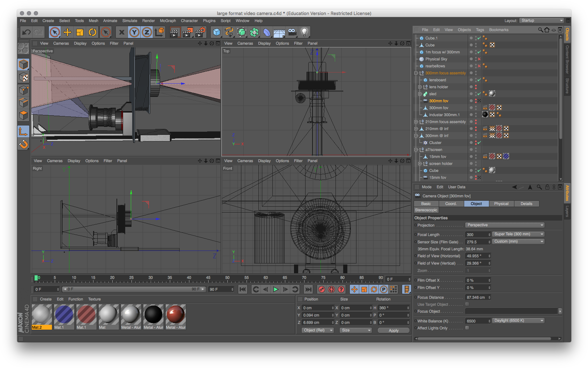Add a Cube primitive from the toolbar

coord(217,32)
